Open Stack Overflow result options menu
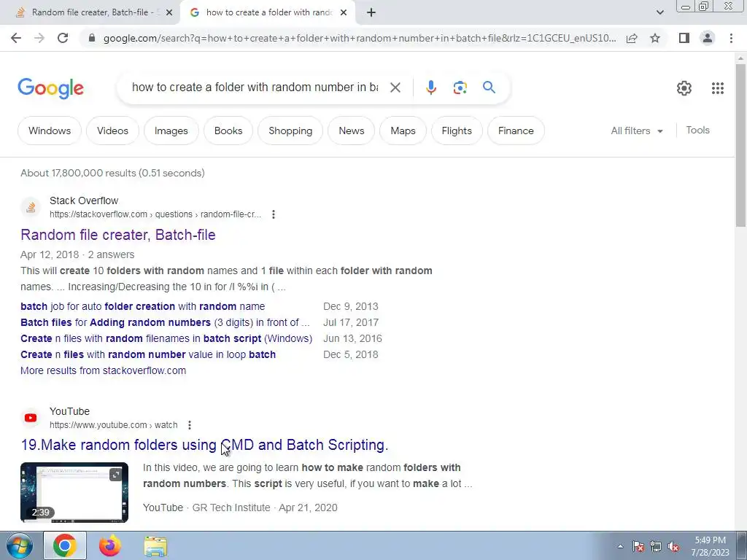 coord(274,214)
